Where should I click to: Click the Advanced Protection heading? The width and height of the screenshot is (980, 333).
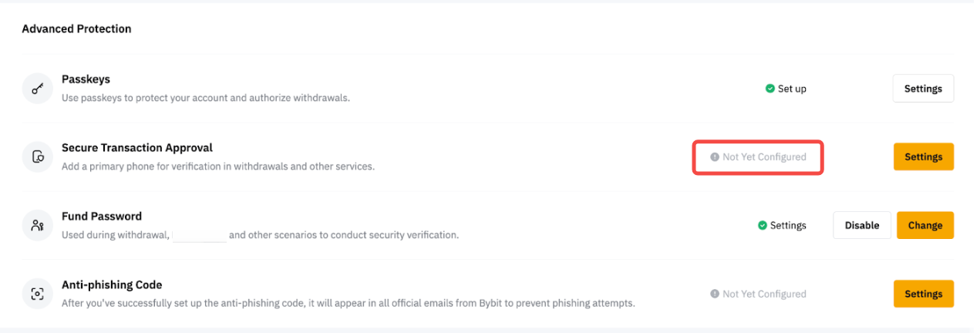(76, 29)
